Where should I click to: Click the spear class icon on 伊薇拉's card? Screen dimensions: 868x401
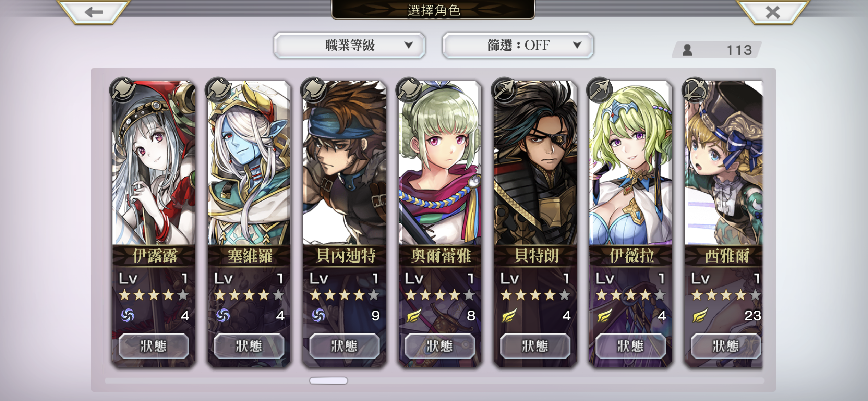599,90
